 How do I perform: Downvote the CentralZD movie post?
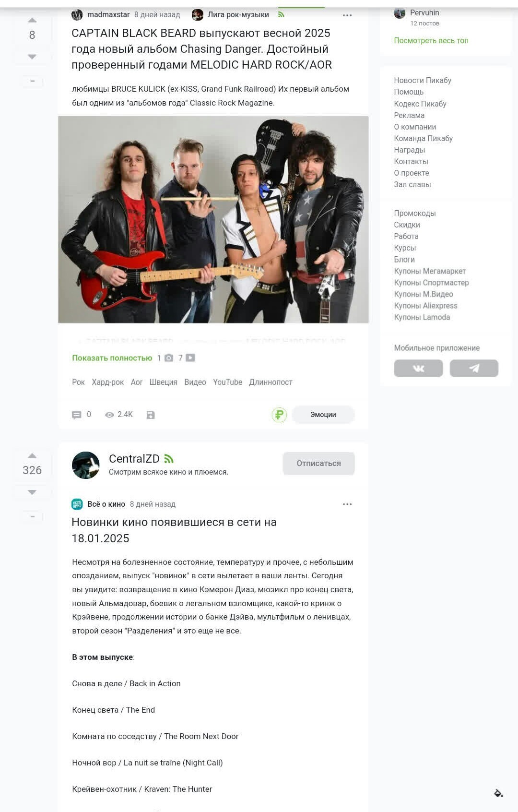[32, 492]
